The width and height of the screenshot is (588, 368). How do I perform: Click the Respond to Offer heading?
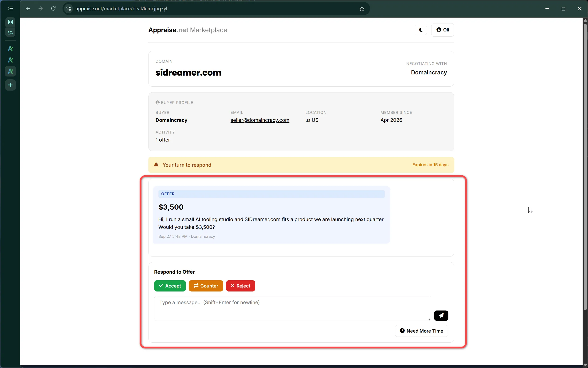[174, 272]
